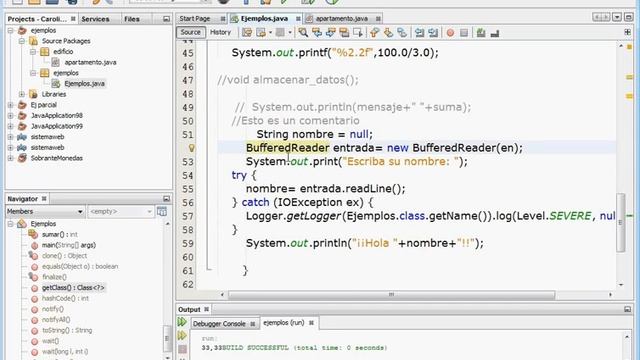The height and width of the screenshot is (360, 640).
Task: Select the ejemplos (run) output tab
Action: coord(284,322)
